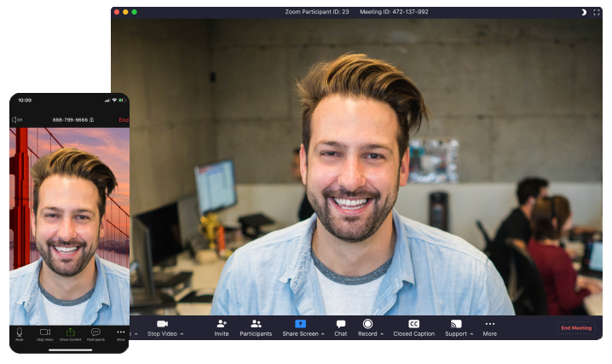Click the Meeting ID: 472-137-992 text
Image resolution: width=612 pixels, height=364 pixels.
coord(394,12)
